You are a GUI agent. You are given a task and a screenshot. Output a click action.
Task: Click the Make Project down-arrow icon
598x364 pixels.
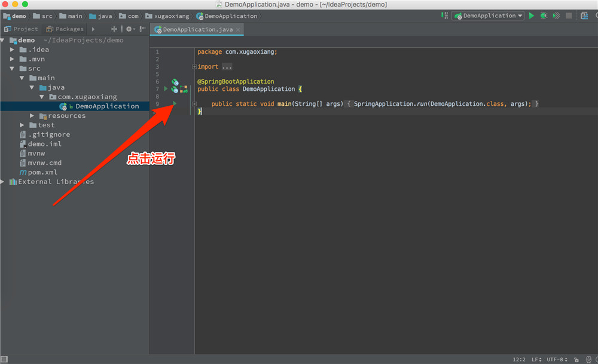[444, 16]
